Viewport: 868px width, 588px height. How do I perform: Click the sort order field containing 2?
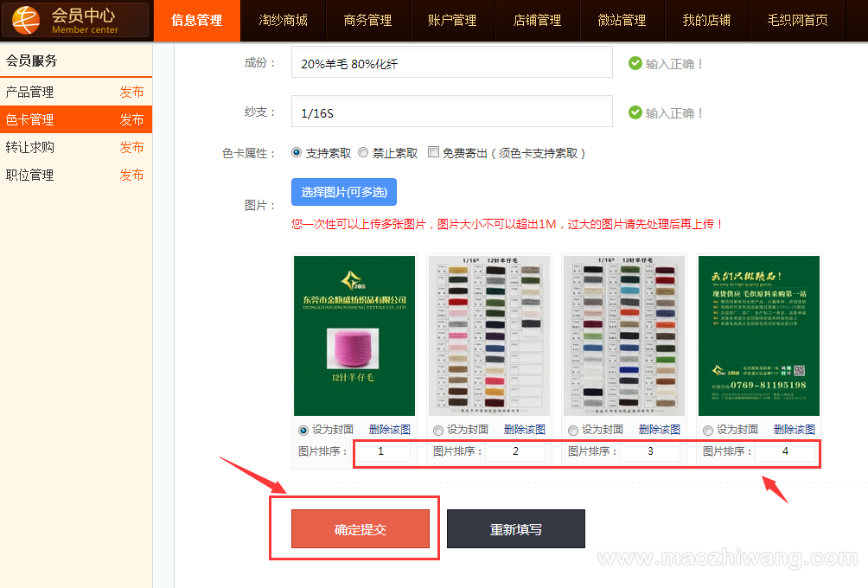pos(515,451)
